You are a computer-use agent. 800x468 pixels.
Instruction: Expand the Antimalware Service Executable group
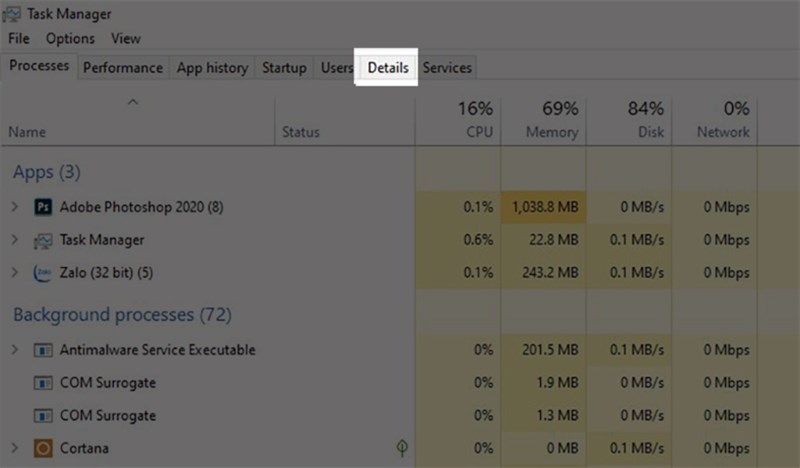pos(15,350)
